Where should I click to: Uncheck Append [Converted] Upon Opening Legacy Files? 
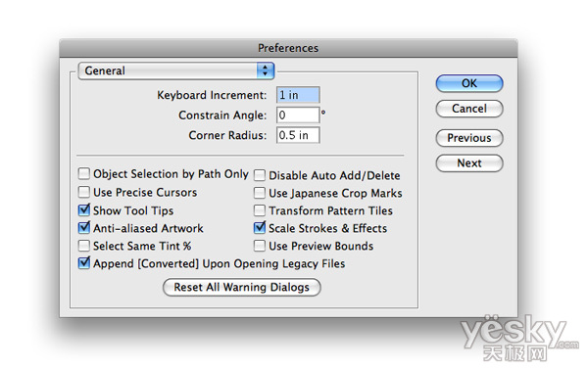pos(84,263)
